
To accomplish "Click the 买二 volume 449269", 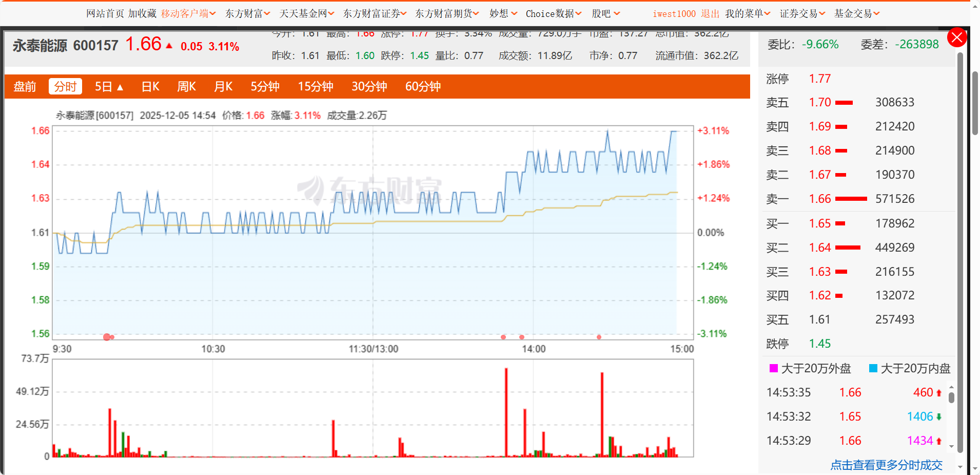I will (x=895, y=248).
